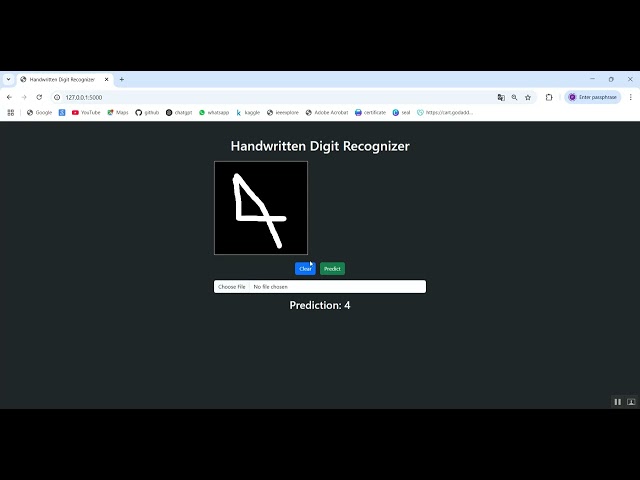The width and height of the screenshot is (640, 480).
Task: Open the Adobe Acrobat bookmark
Action: click(x=327, y=113)
